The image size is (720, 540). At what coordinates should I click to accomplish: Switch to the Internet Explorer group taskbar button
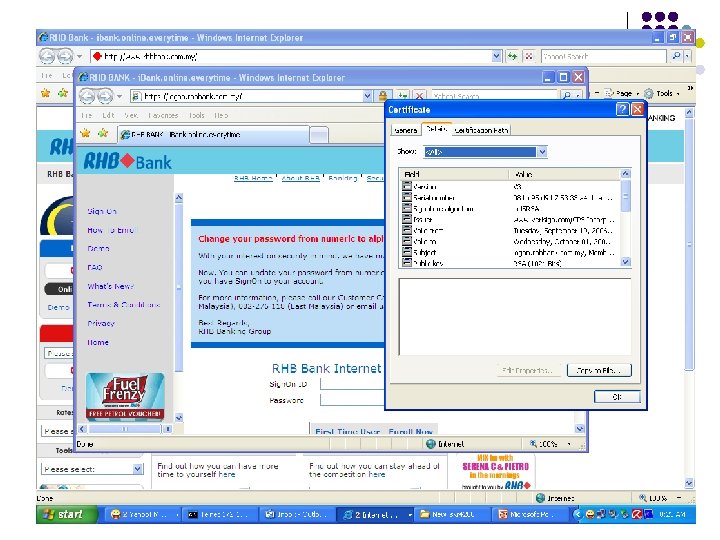[x=375, y=515]
